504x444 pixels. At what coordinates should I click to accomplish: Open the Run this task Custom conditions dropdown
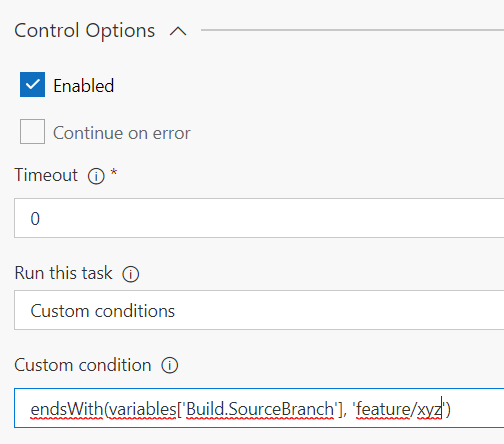coord(259,310)
